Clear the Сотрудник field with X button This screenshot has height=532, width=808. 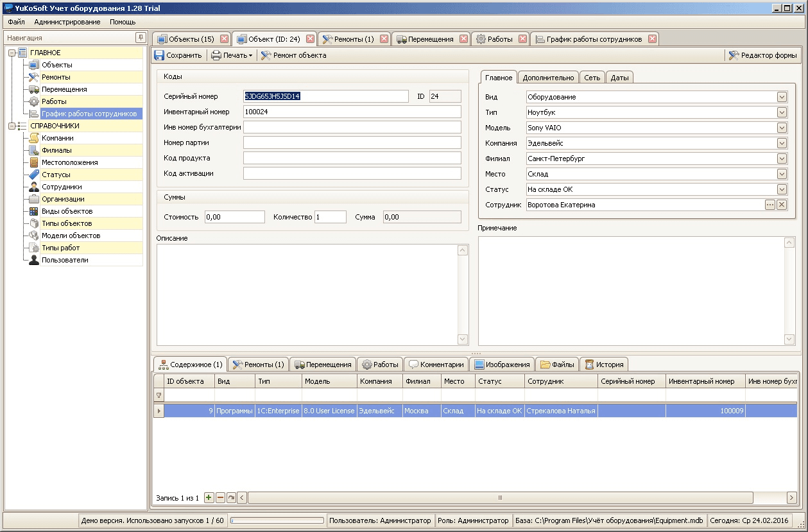click(782, 205)
